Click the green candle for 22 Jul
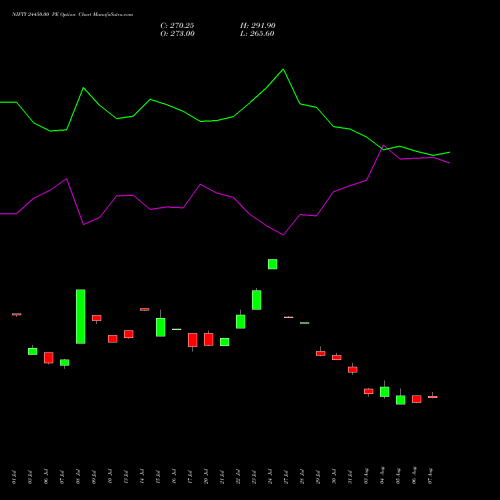The image size is (500, 500). tap(241, 321)
